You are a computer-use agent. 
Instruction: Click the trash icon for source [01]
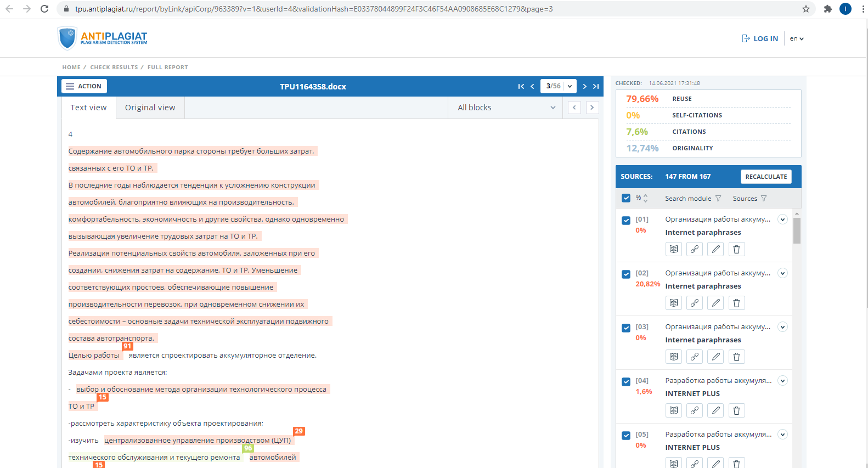[736, 250]
